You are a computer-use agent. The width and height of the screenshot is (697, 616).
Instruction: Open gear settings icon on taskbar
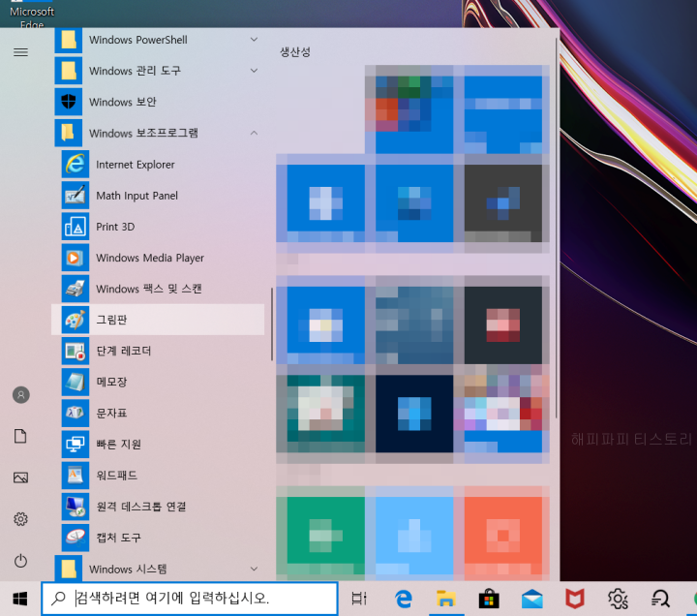(618, 599)
